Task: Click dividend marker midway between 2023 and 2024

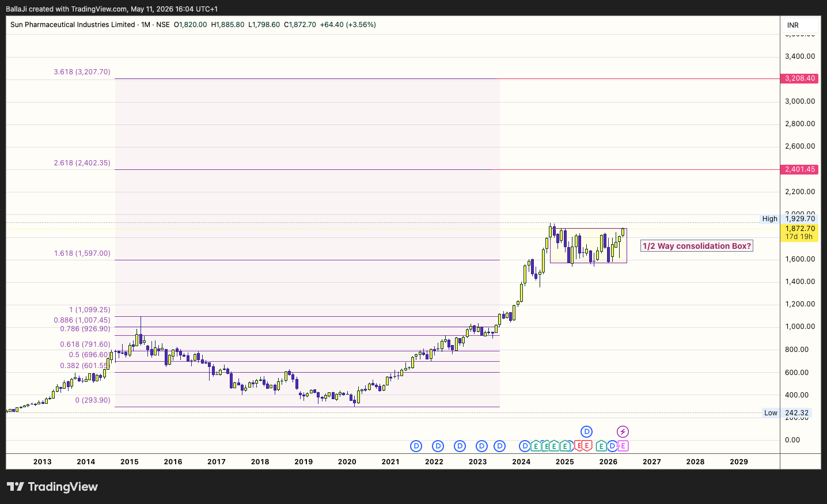Action: (x=499, y=446)
